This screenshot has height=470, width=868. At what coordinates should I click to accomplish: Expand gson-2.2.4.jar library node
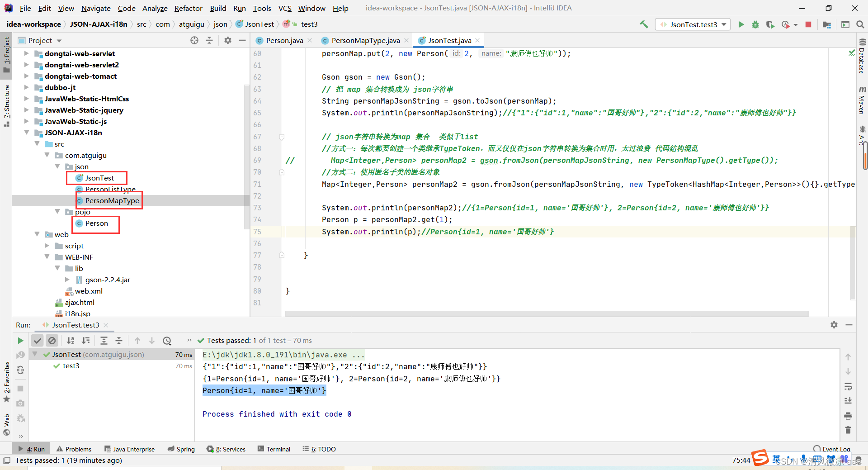(67, 280)
